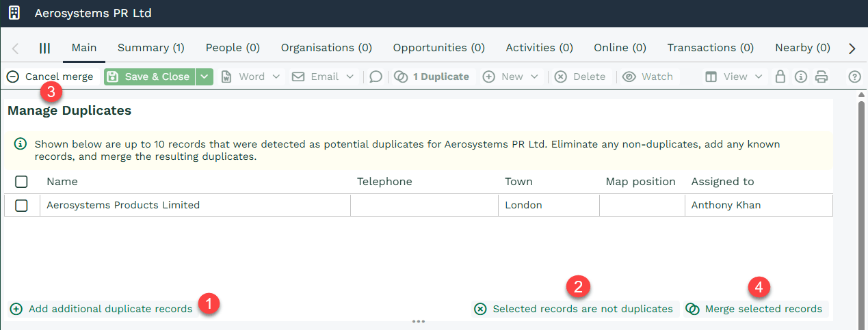The width and height of the screenshot is (868, 330).
Task: Switch to the Opportunities (0) tab
Action: 438,48
